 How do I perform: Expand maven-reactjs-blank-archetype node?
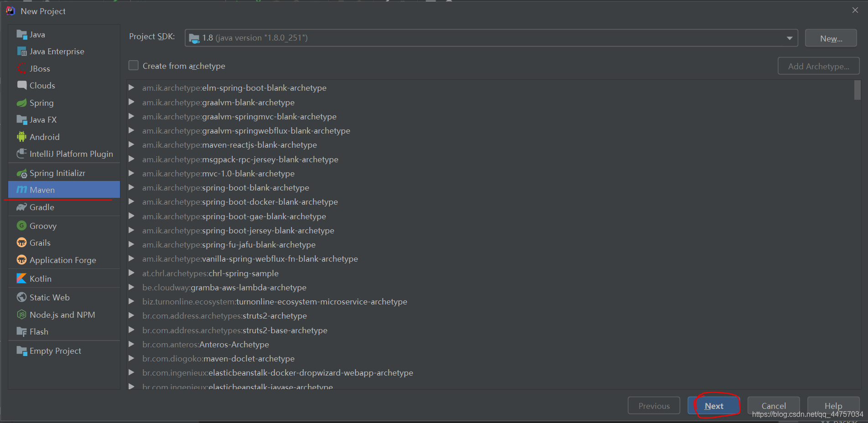(x=131, y=144)
